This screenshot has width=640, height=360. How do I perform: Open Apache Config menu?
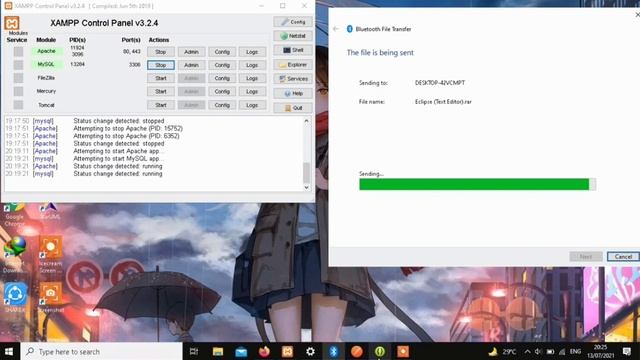coord(222,52)
